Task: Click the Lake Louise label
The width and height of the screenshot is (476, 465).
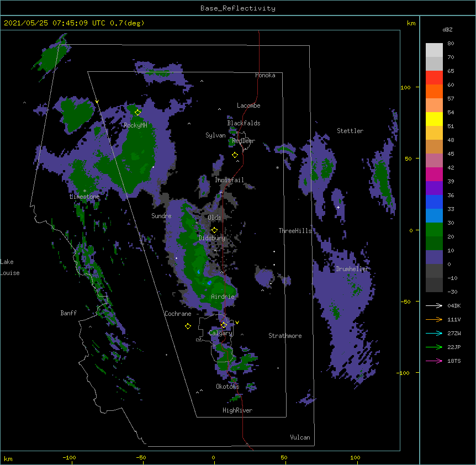Action: click(x=10, y=267)
